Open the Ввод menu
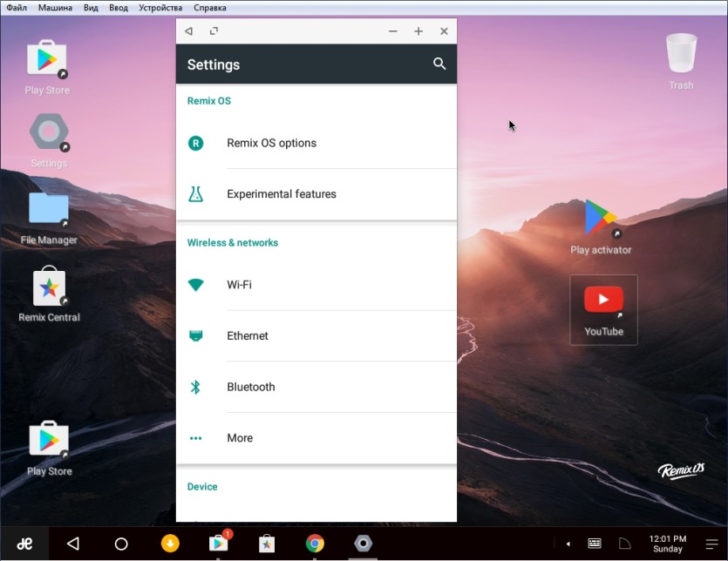This screenshot has width=728, height=561. 119,8
